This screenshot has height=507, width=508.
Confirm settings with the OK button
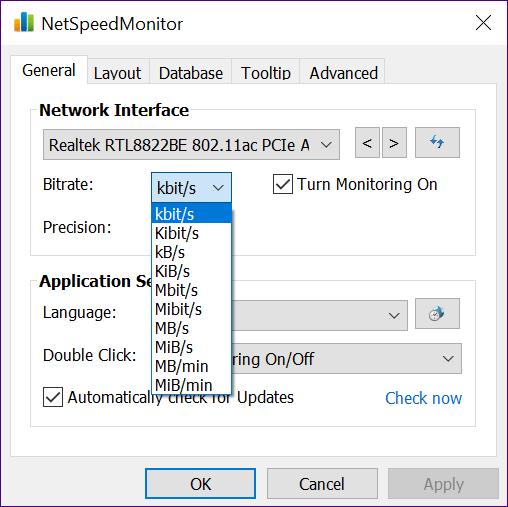200,484
